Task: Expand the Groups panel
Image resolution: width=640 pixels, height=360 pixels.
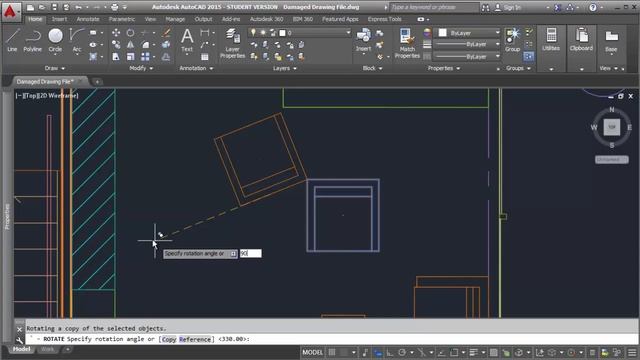Action: coord(518,68)
